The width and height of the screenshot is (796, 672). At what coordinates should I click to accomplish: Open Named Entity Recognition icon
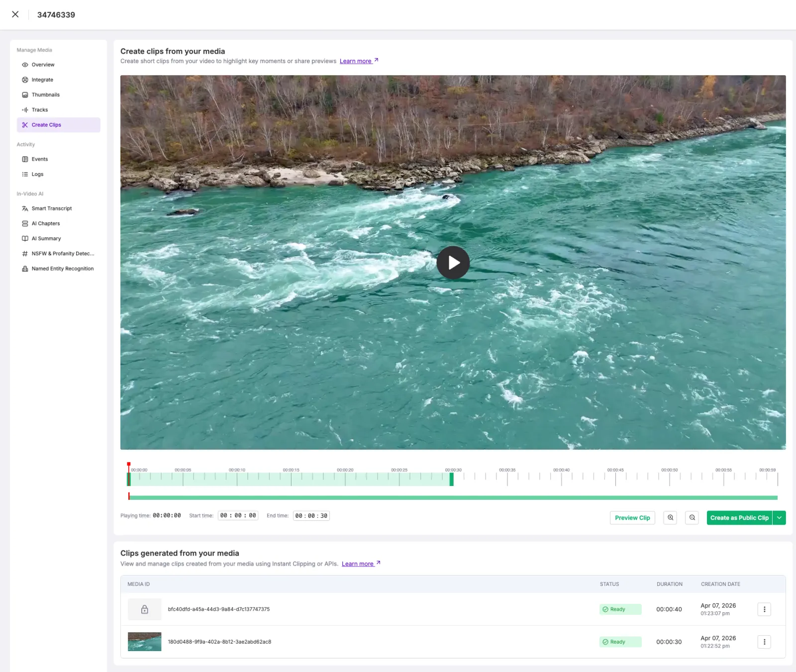click(x=25, y=269)
